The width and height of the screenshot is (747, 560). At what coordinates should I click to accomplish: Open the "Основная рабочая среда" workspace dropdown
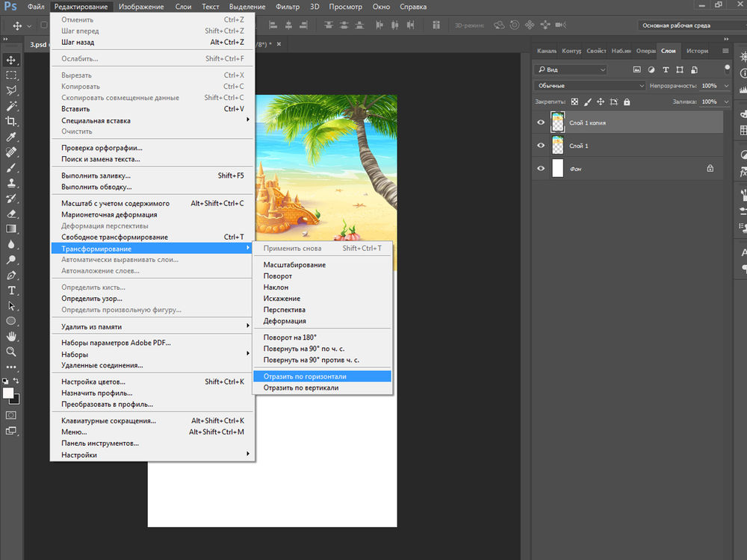coord(688,25)
